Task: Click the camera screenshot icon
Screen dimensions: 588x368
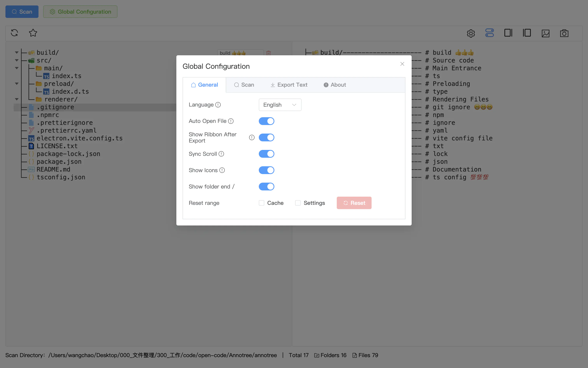Action: pyautogui.click(x=564, y=33)
